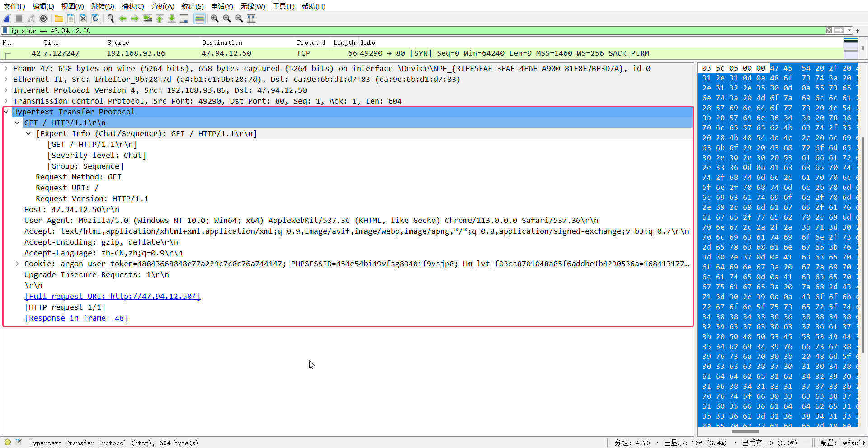Save the capture file from the toolbar
The image size is (868, 448).
coord(71,19)
